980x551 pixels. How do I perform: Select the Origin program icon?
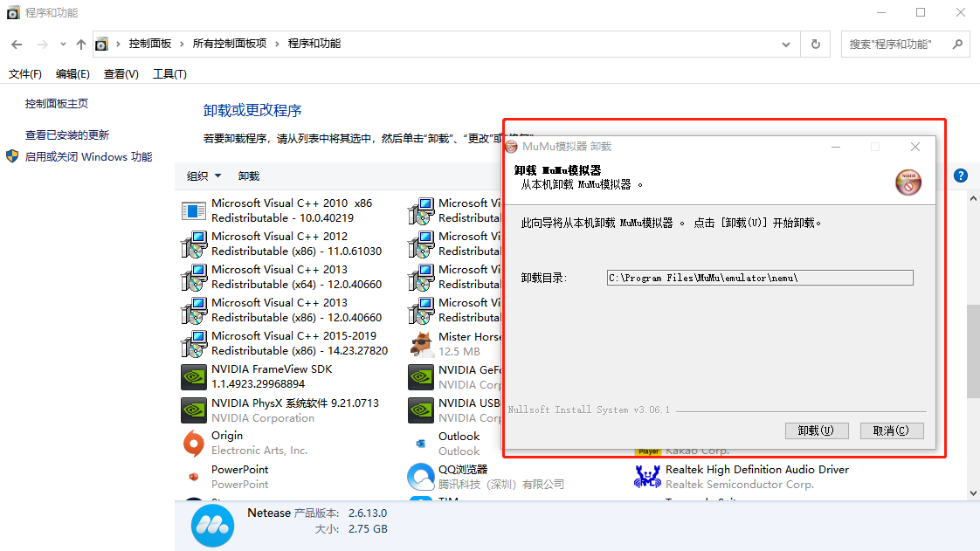[x=194, y=443]
